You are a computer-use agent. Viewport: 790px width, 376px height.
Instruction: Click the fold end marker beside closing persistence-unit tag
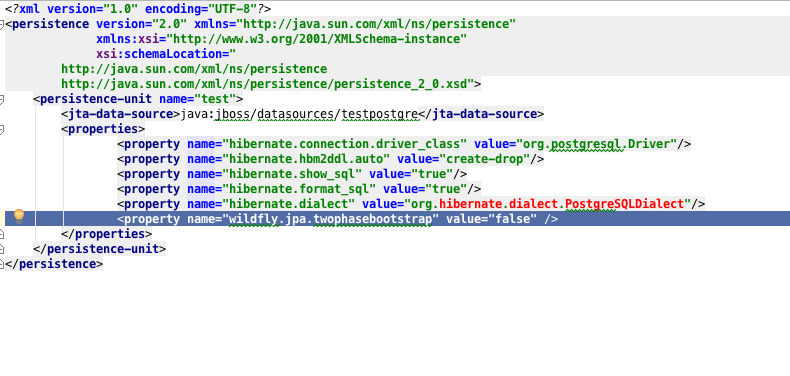tap(2, 249)
